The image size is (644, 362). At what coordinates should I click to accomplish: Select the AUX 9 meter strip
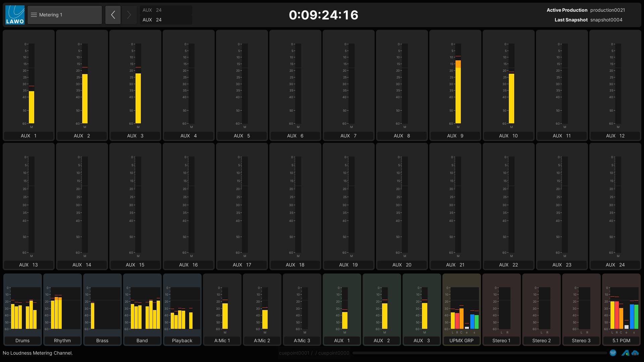pyautogui.click(x=455, y=84)
